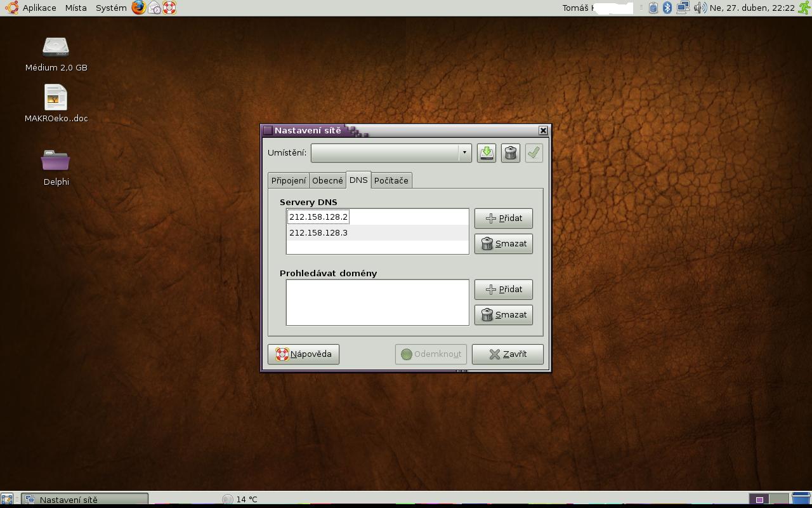Click Smazat under Prohledávat domény
This screenshot has height=508, width=812.
click(x=504, y=315)
